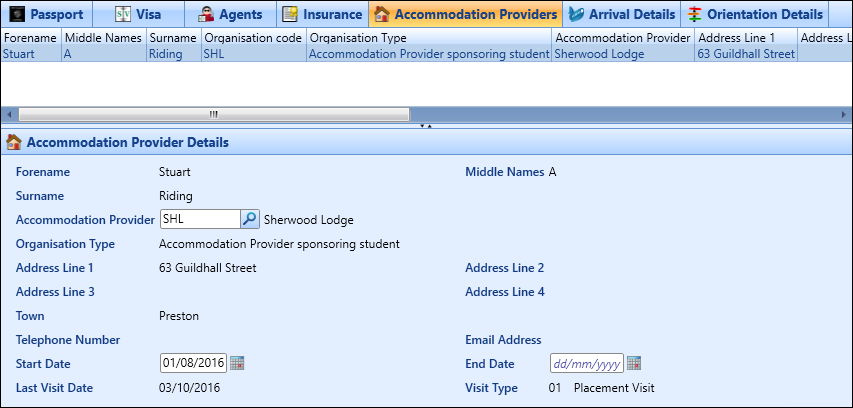Click the 'Accommodation Provider sponsoring student' grid cell
This screenshot has width=853, height=408.
coord(429,54)
